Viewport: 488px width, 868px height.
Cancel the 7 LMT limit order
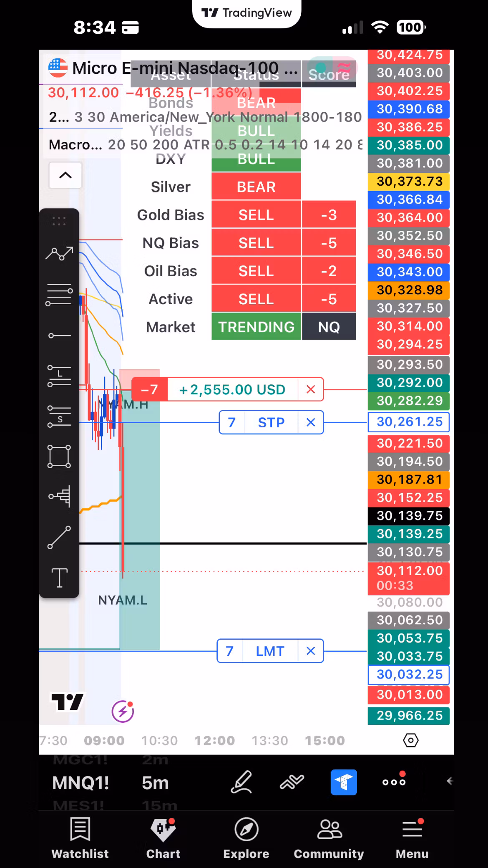[311, 651]
